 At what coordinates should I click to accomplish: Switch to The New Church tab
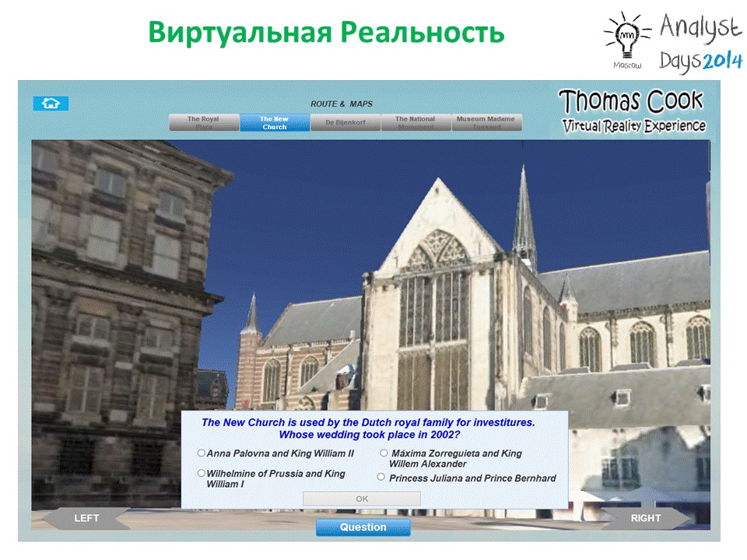(275, 122)
